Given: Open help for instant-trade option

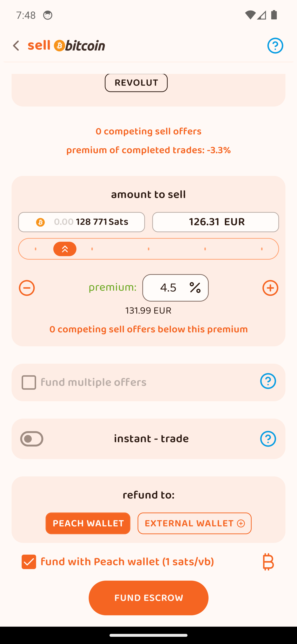Looking at the screenshot, I should click(268, 439).
